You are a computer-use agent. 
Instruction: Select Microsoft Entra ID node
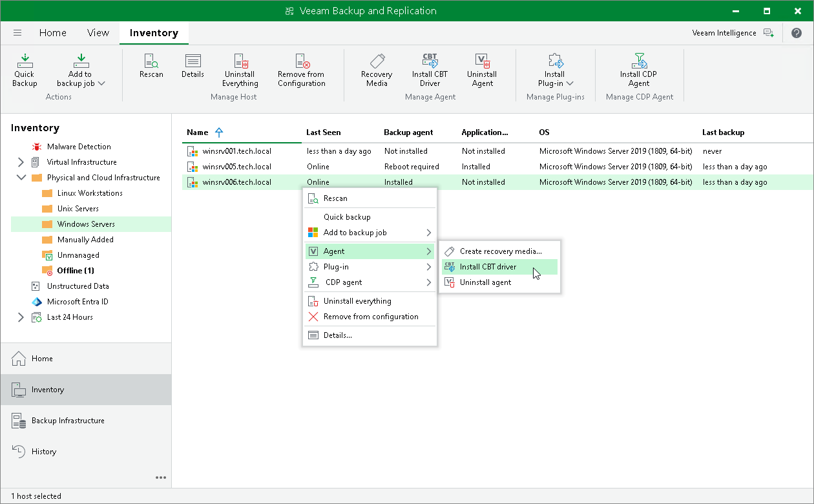[x=78, y=302]
